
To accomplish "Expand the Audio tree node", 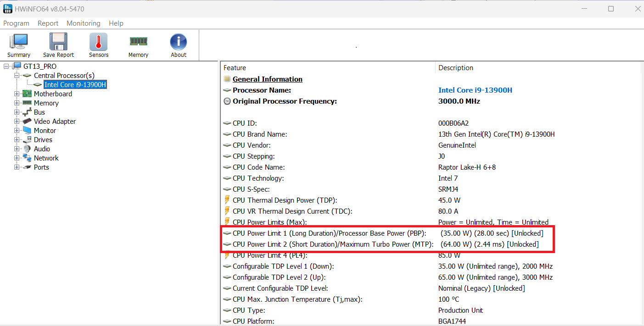I will coord(17,149).
